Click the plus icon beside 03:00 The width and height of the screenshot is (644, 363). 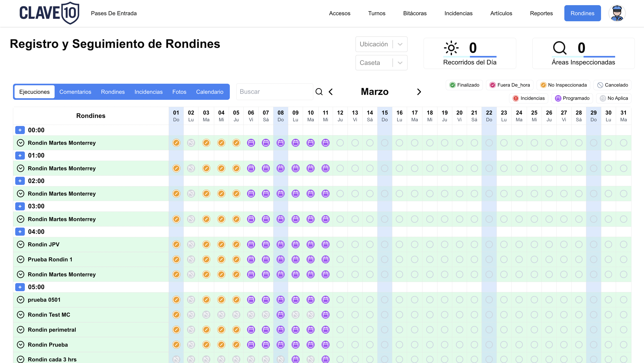[x=20, y=206]
